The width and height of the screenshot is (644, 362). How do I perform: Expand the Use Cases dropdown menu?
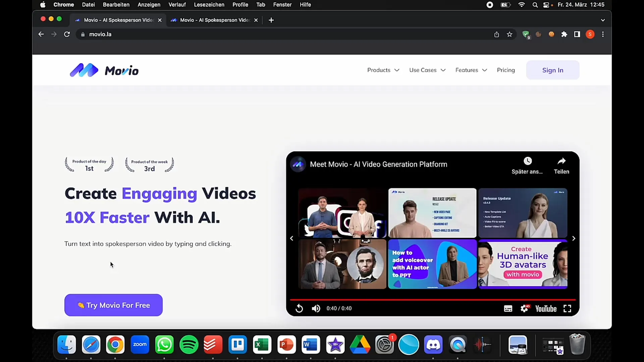426,70
